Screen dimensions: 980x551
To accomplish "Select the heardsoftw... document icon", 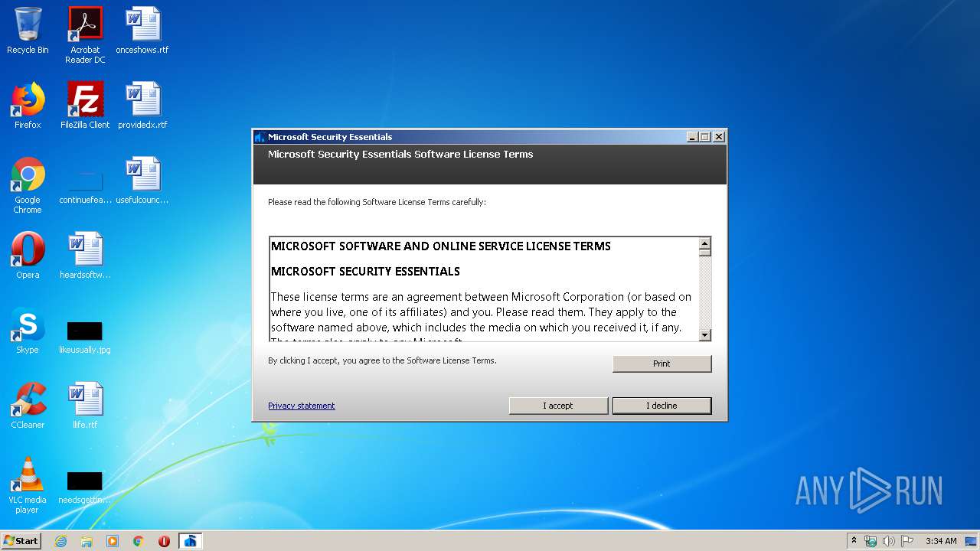I will pos(85,256).
